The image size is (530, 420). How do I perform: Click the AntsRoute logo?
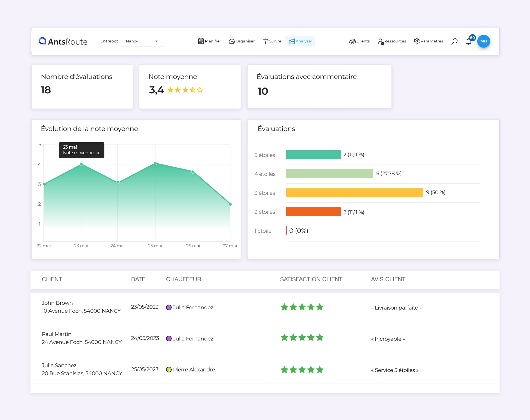click(x=63, y=41)
